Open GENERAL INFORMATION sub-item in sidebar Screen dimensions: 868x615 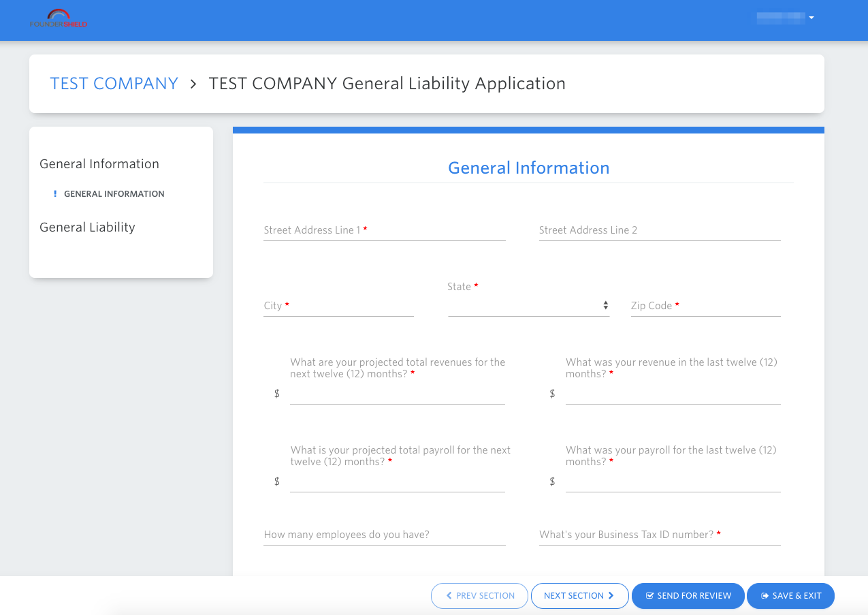click(x=114, y=194)
